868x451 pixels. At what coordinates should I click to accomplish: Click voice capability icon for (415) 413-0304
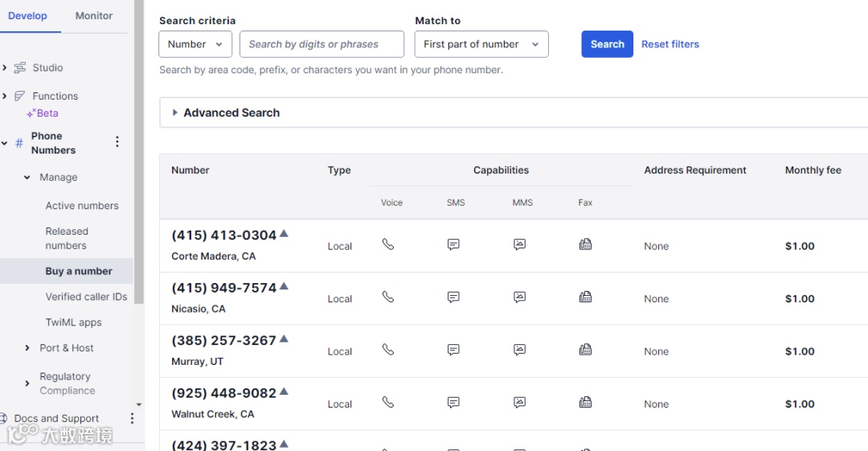pyautogui.click(x=388, y=244)
